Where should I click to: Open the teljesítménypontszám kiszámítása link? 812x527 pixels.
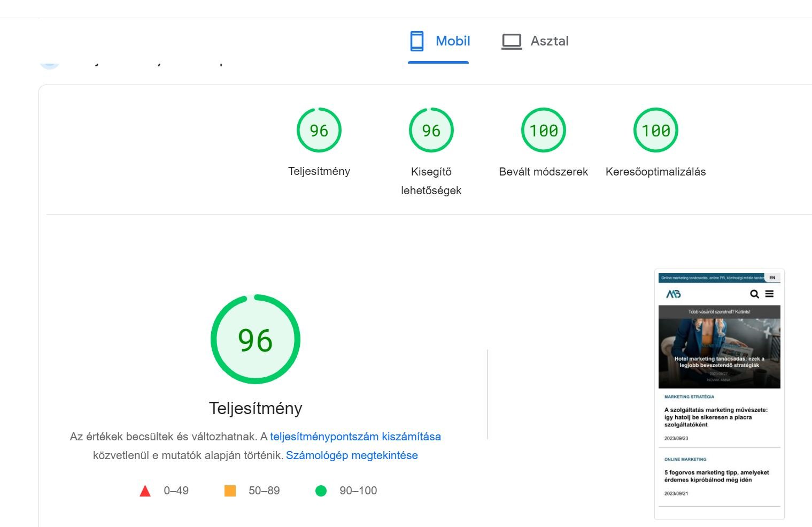point(355,437)
